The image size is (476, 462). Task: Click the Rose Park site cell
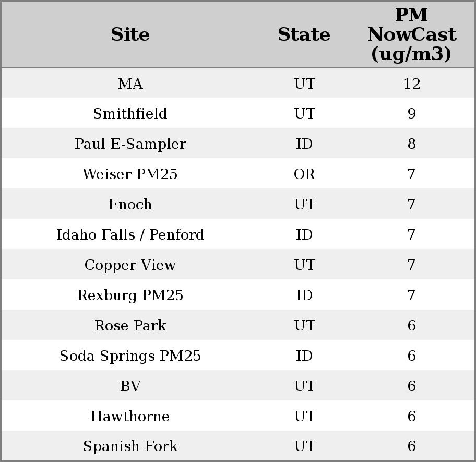point(130,326)
